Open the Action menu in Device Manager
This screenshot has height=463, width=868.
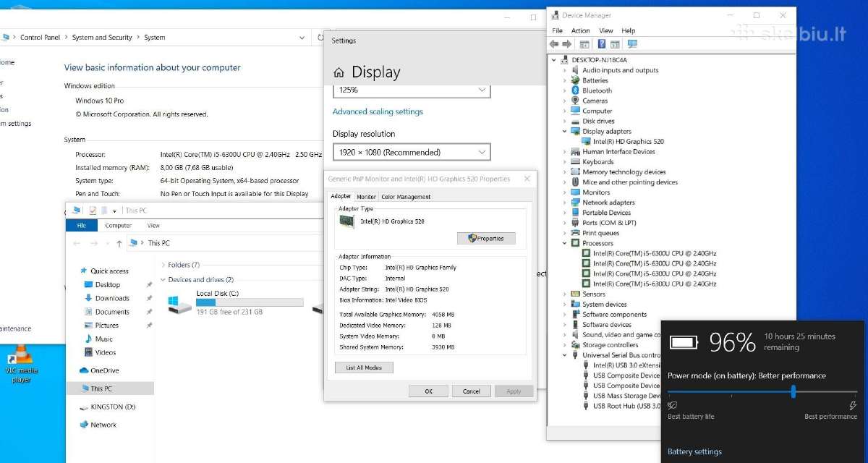(580, 30)
